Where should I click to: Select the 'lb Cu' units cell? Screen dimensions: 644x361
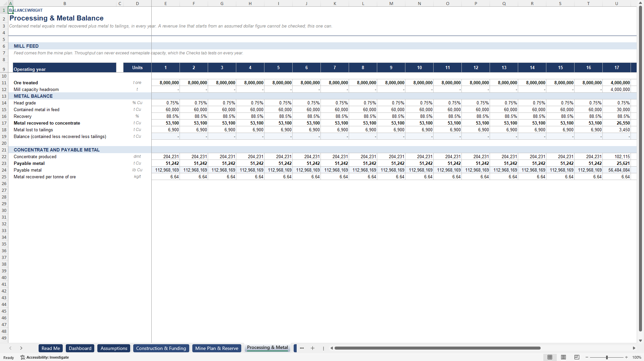pos(137,170)
